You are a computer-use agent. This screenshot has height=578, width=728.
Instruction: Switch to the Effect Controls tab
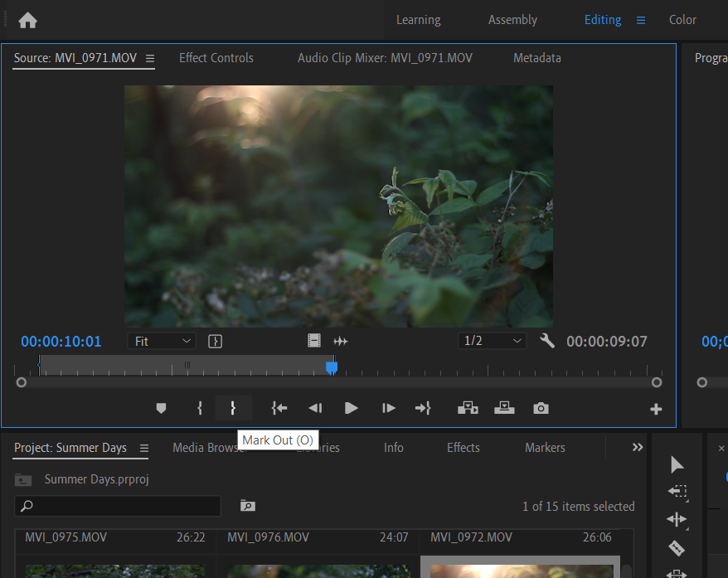pyautogui.click(x=216, y=58)
